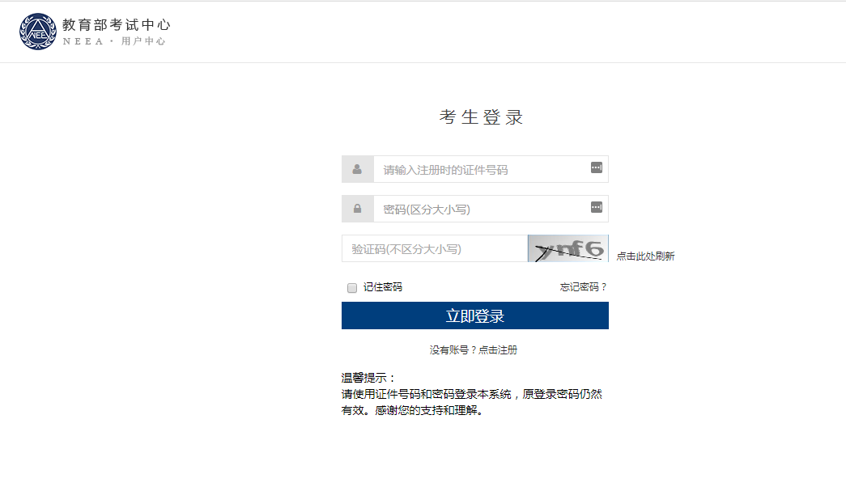Click the tip paragraph about 证件号码和密码
This screenshot has width=846, height=504.
[x=472, y=402]
